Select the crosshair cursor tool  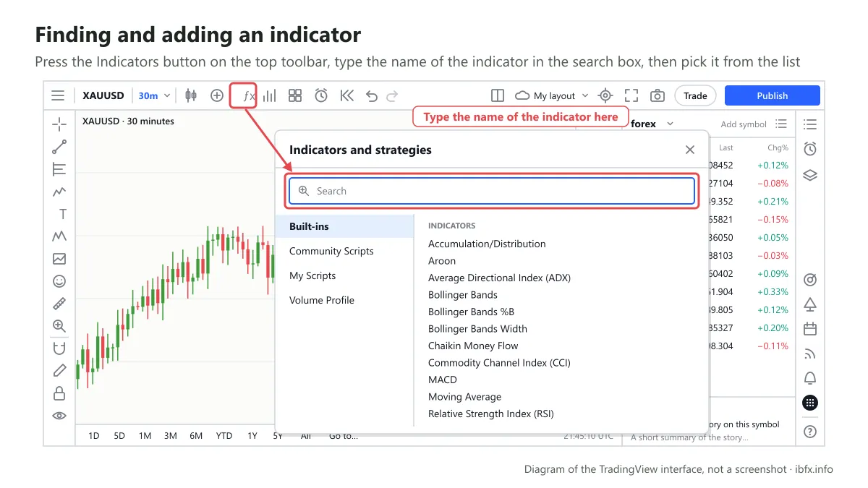(x=59, y=125)
